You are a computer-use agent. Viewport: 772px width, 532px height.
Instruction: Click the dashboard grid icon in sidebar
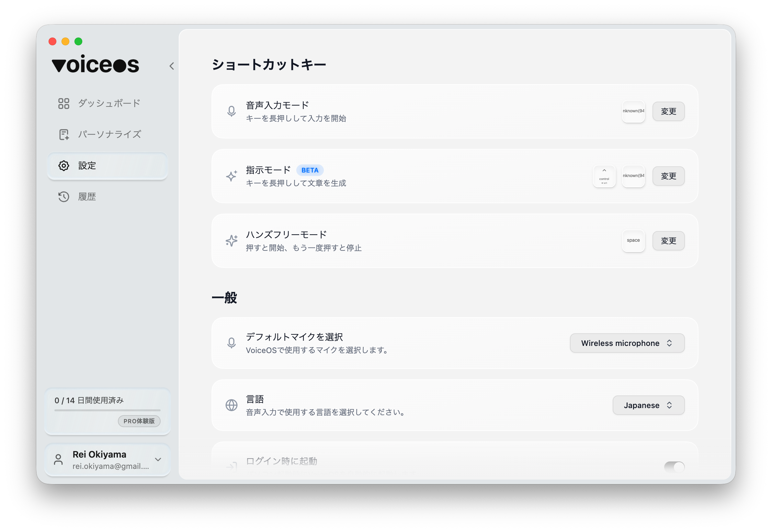click(63, 103)
